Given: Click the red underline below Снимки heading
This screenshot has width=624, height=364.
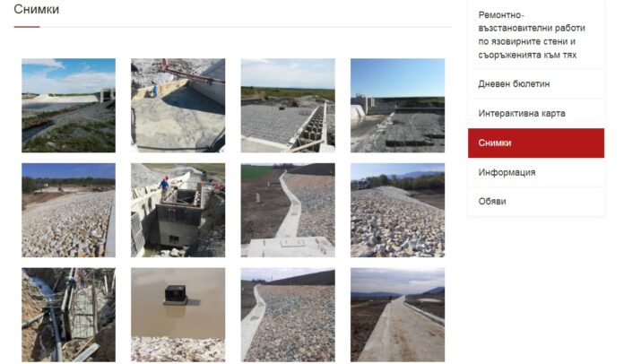Looking at the screenshot, I should pos(27,27).
